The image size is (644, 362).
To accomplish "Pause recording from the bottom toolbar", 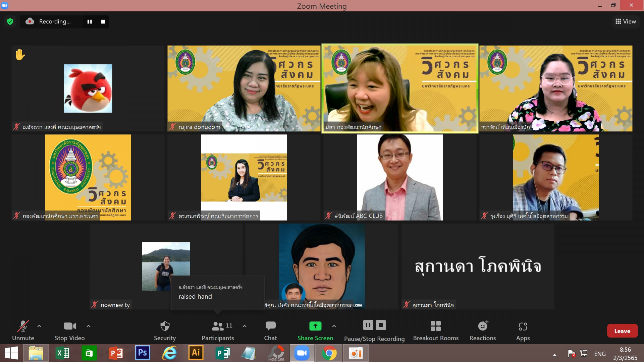I will point(368,325).
